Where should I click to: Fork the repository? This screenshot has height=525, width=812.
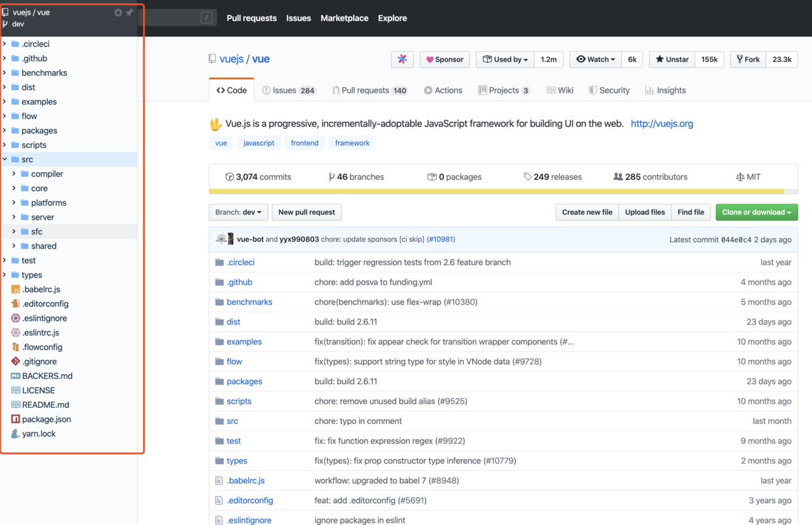click(x=748, y=59)
